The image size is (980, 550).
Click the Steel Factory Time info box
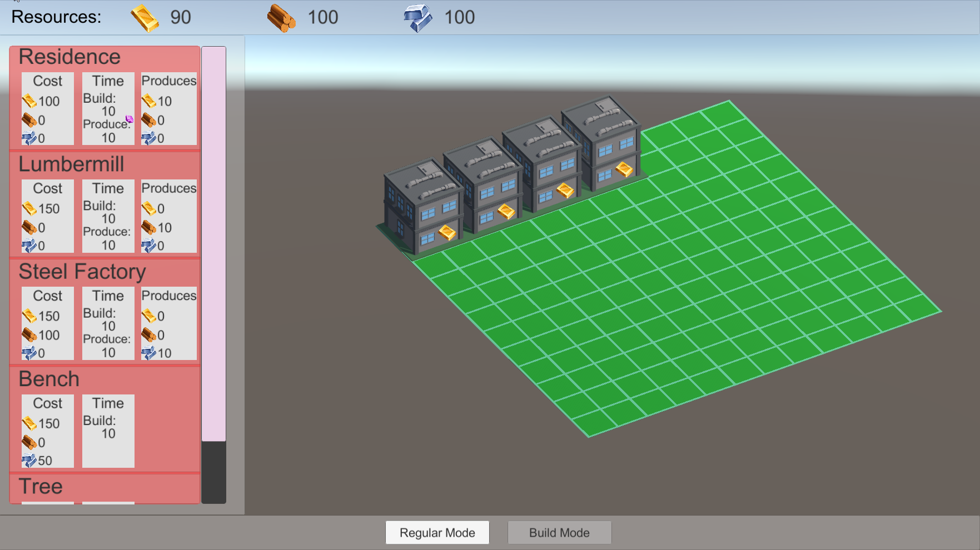(x=108, y=323)
